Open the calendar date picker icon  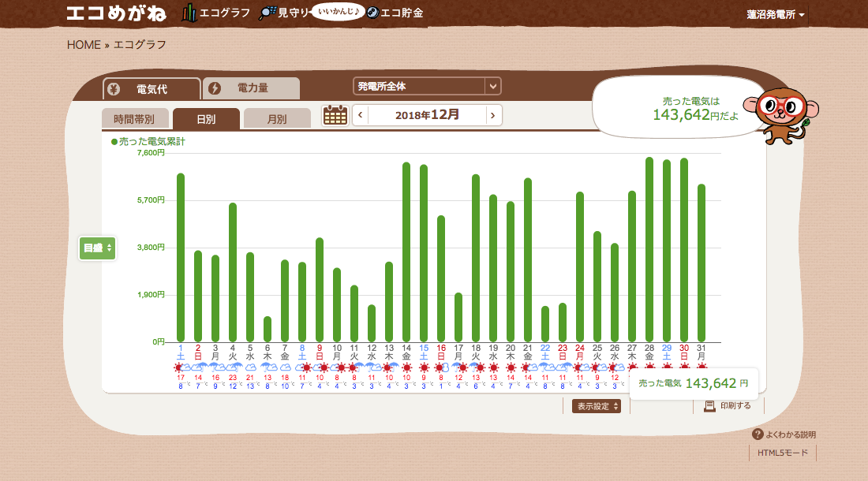(335, 115)
